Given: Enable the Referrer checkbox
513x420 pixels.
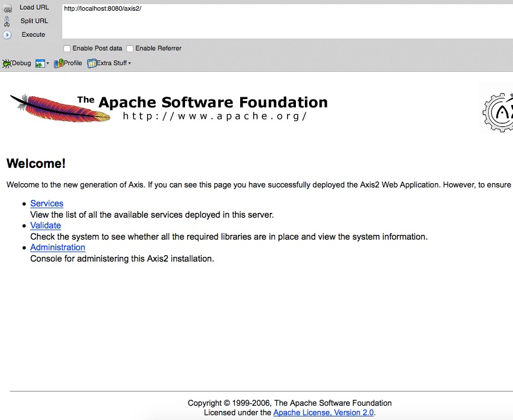Looking at the screenshot, I should click(x=130, y=49).
